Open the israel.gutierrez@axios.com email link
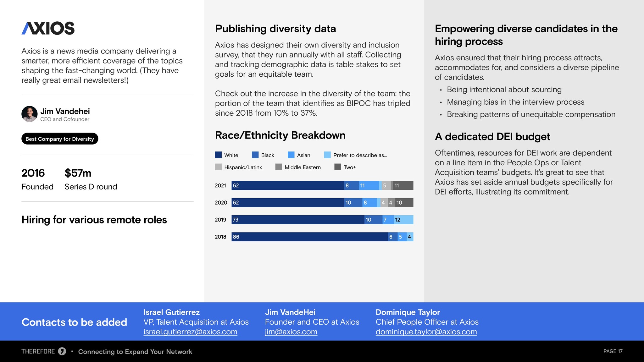Viewport: 644px width, 362px height. pos(190,332)
